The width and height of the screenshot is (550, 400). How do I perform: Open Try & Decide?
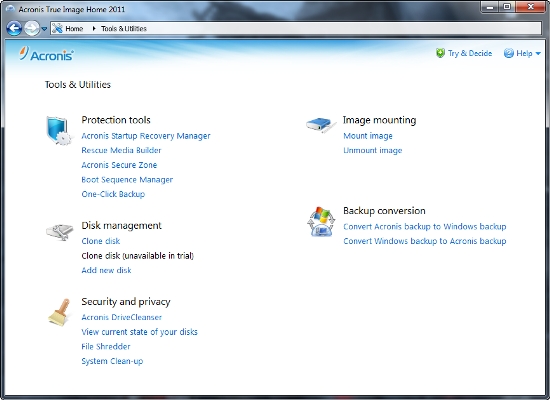(x=464, y=53)
